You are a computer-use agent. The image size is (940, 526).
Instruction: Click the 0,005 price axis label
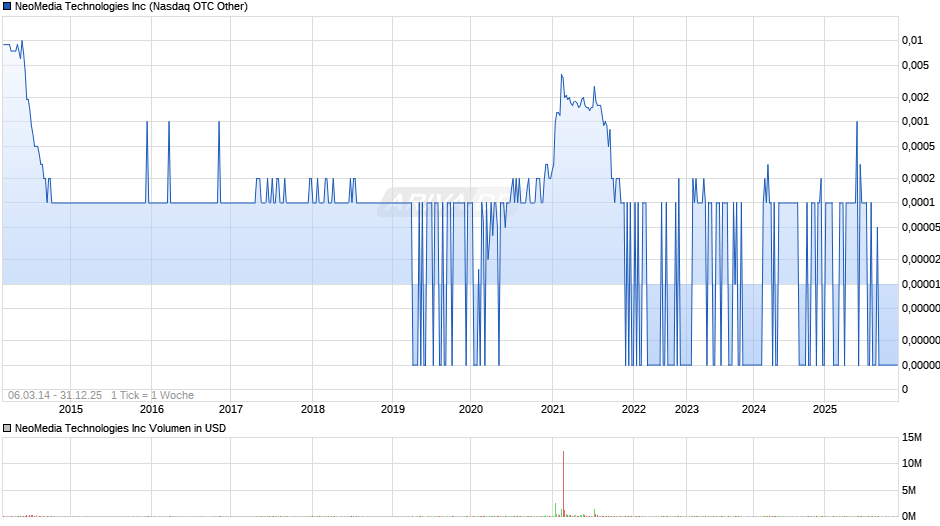(915, 65)
